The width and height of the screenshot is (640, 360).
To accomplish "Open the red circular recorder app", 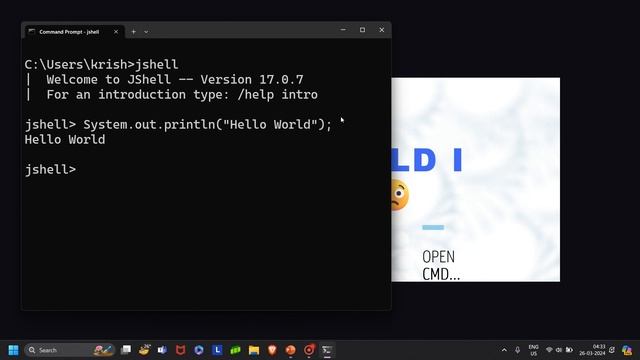I will pyautogui.click(x=309, y=350).
